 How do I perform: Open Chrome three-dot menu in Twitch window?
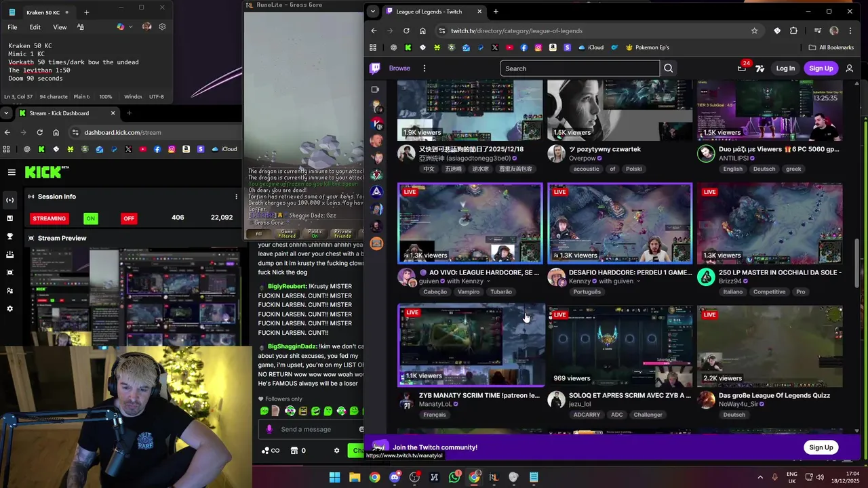(x=850, y=30)
